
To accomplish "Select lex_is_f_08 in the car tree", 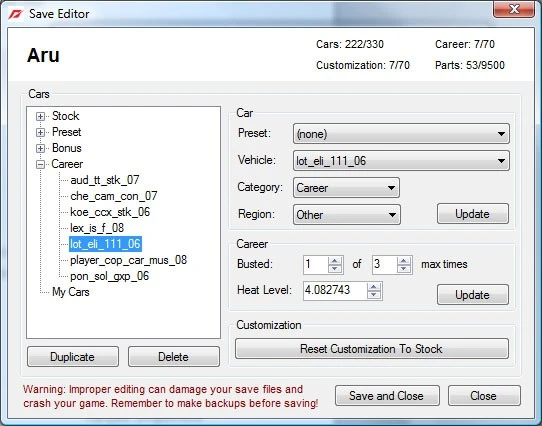I will pos(97,228).
